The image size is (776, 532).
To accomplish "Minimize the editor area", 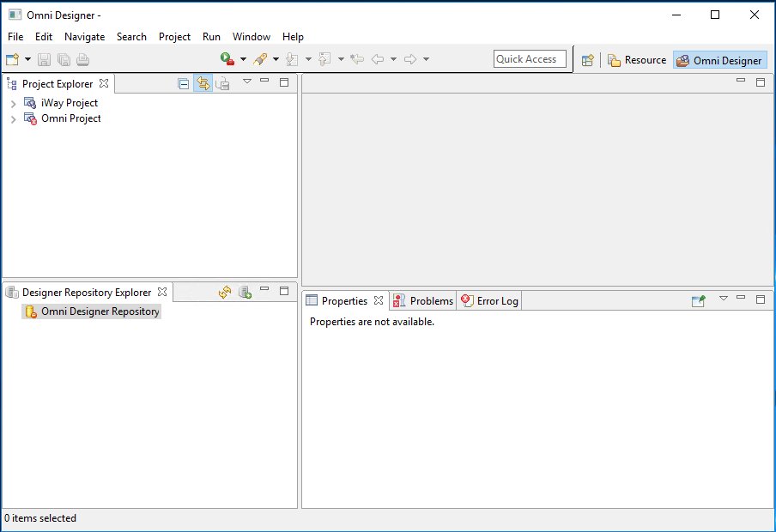I will coord(741,80).
